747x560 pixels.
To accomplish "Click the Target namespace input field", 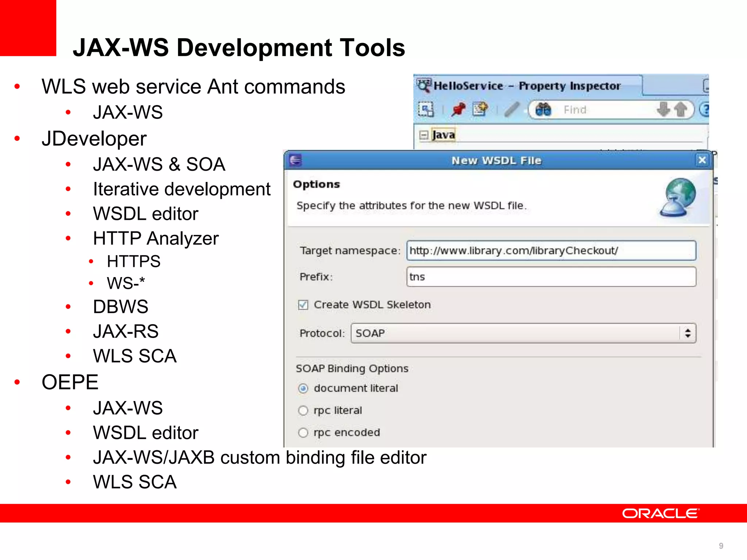I will point(551,251).
